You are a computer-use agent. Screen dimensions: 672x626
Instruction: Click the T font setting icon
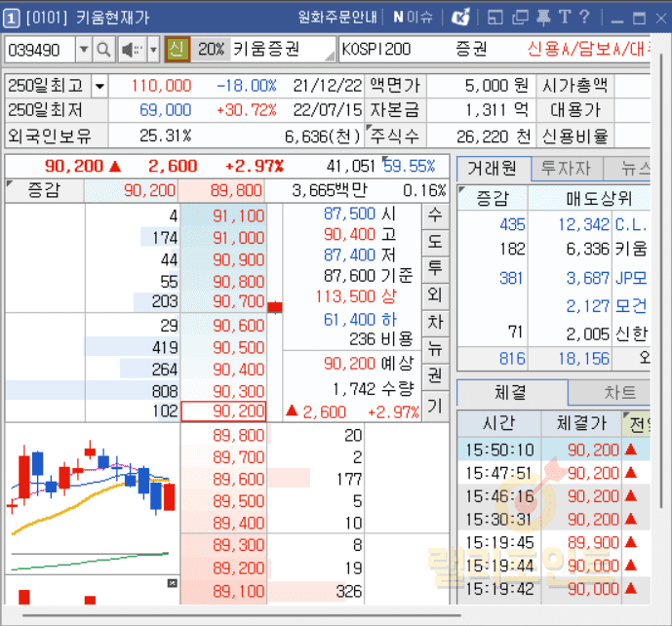[x=564, y=17]
